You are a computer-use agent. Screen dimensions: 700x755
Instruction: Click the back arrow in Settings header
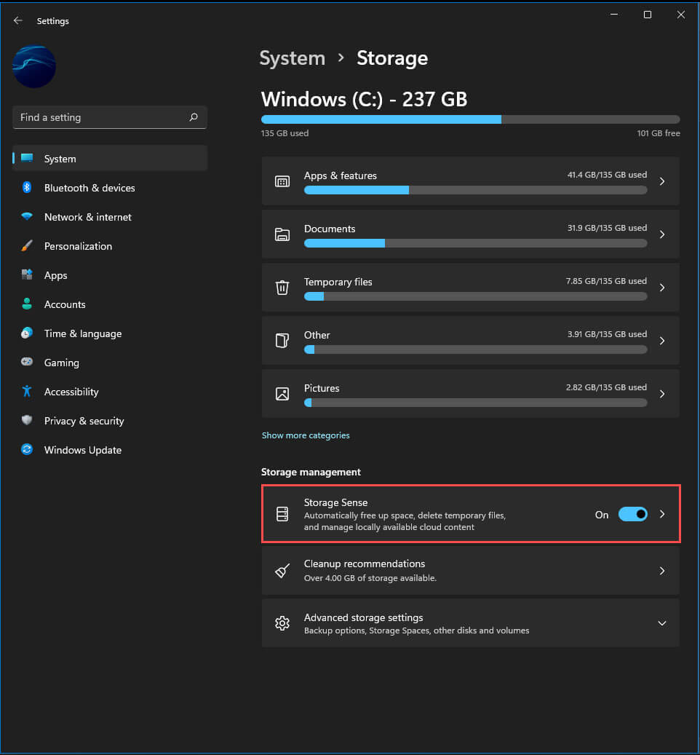pyautogui.click(x=17, y=20)
